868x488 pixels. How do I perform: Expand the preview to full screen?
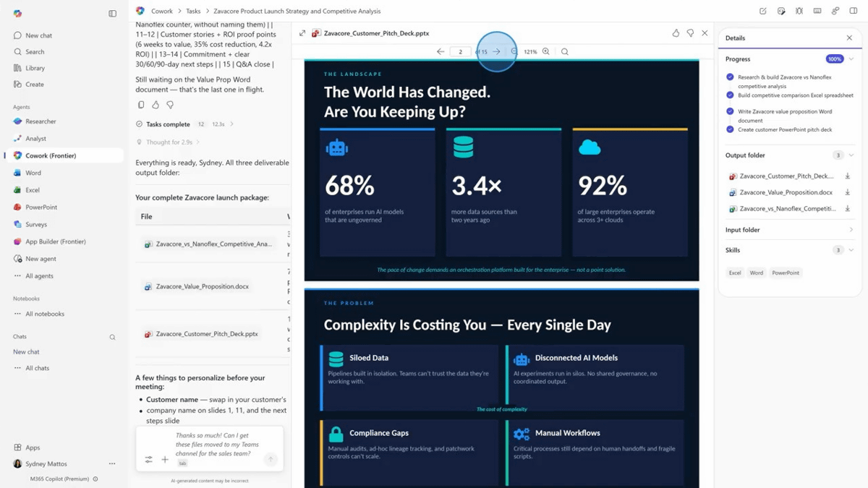[x=302, y=33]
